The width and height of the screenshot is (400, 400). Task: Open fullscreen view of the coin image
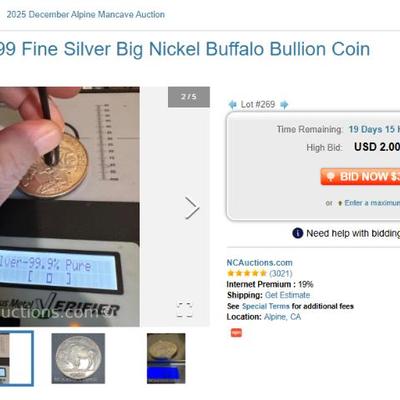pyautogui.click(x=184, y=310)
